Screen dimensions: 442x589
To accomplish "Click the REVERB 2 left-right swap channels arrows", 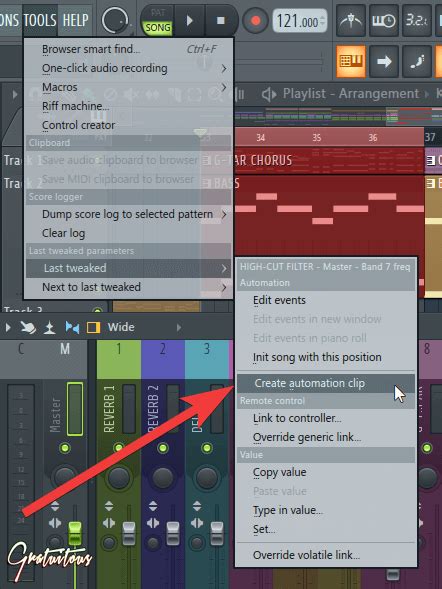I will click(153, 523).
